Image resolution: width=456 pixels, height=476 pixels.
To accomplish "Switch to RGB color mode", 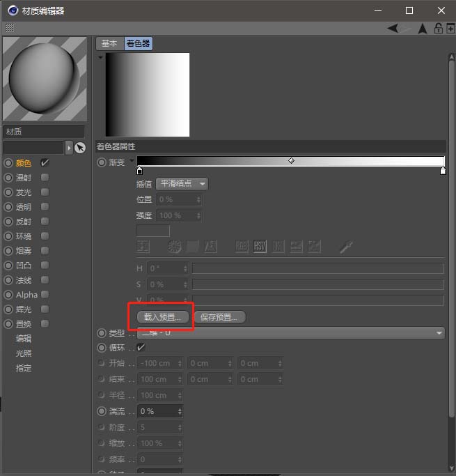I will (242, 247).
